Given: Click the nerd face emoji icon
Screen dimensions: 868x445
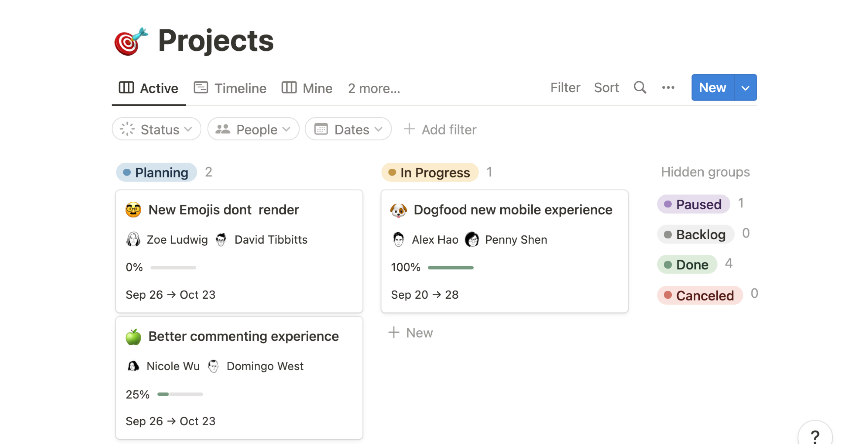Looking at the screenshot, I should 133,210.
